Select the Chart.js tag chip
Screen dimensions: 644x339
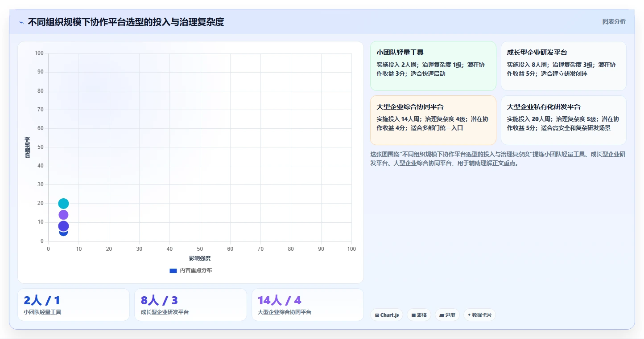pos(387,315)
